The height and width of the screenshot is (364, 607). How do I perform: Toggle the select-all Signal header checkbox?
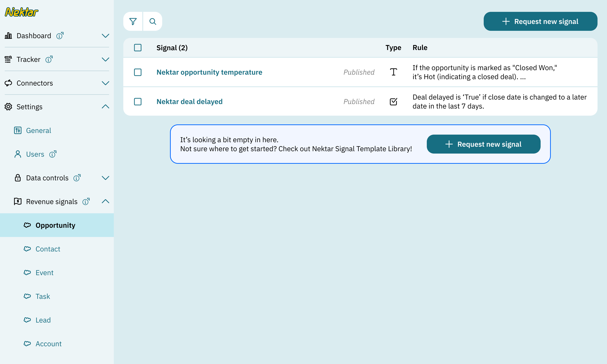click(x=138, y=47)
